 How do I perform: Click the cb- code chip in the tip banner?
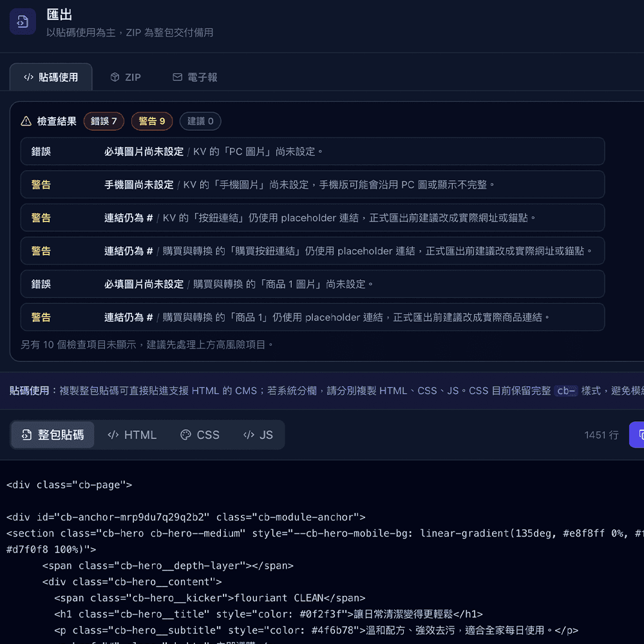tap(565, 391)
